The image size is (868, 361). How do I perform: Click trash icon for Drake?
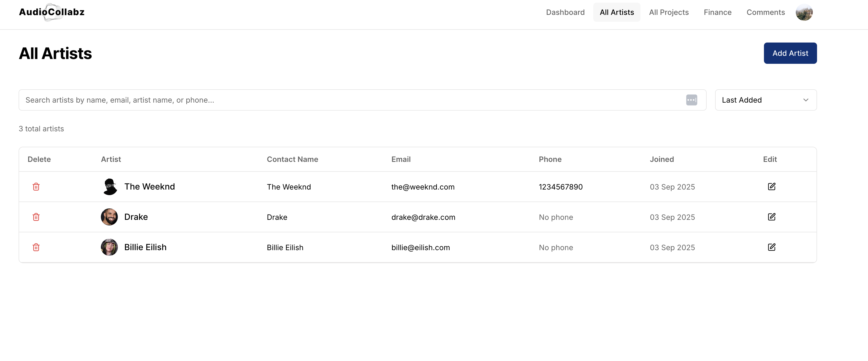coord(36,217)
